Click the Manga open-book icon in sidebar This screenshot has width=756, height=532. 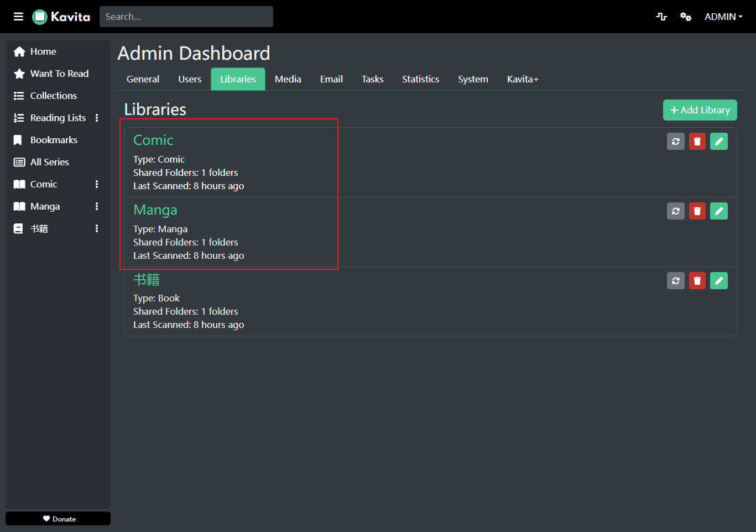pyautogui.click(x=19, y=206)
